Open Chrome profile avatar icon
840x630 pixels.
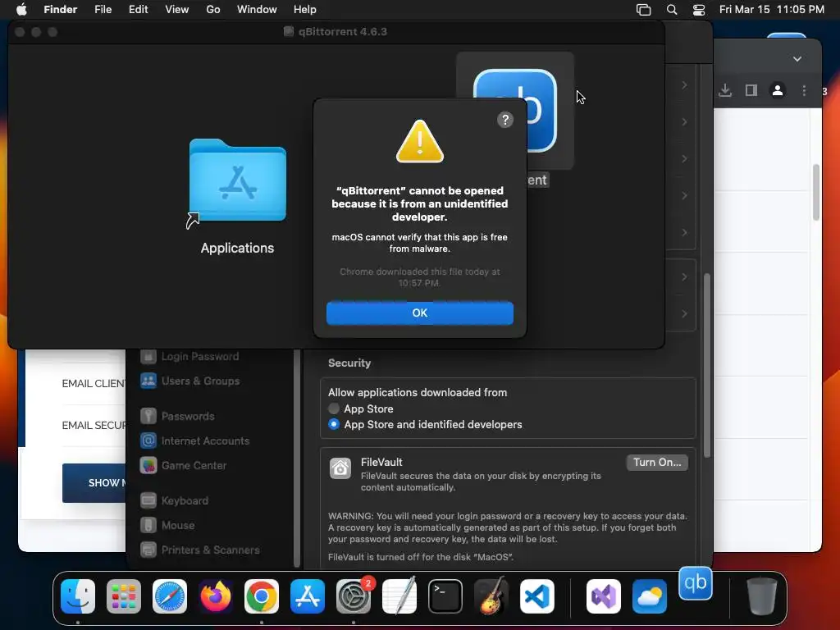[778, 90]
